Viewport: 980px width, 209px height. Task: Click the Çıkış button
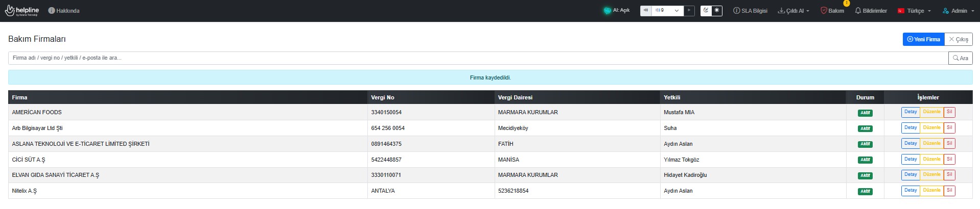pos(959,39)
